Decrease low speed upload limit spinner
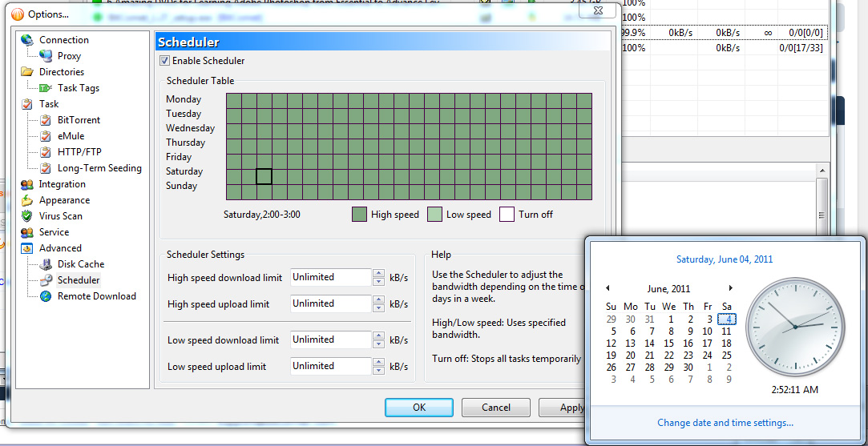The image size is (868, 446). click(379, 371)
